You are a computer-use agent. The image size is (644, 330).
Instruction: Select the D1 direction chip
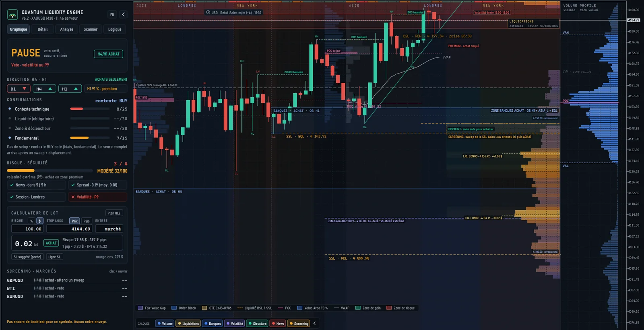tap(19, 89)
